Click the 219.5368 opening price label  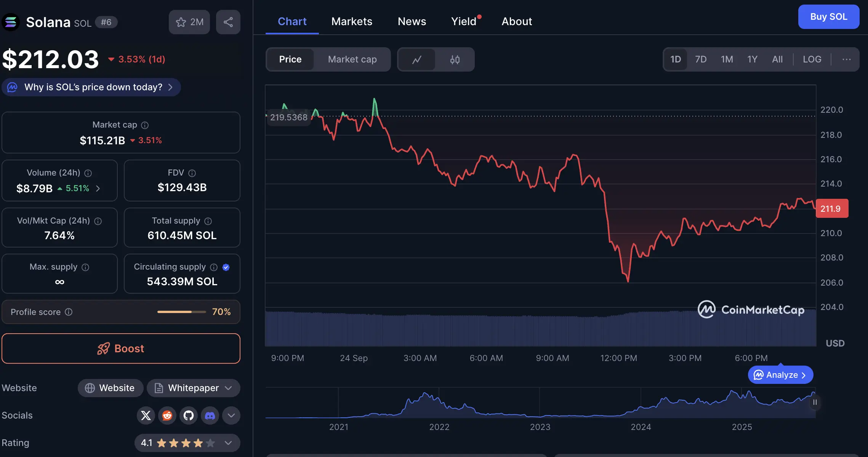pyautogui.click(x=288, y=117)
